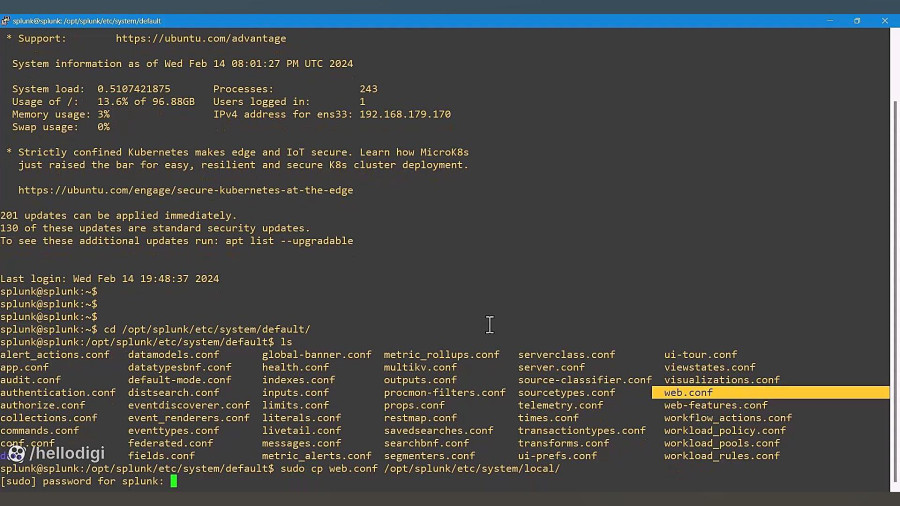Select times.conf file name
The width and height of the screenshot is (900, 506).
[x=548, y=418]
